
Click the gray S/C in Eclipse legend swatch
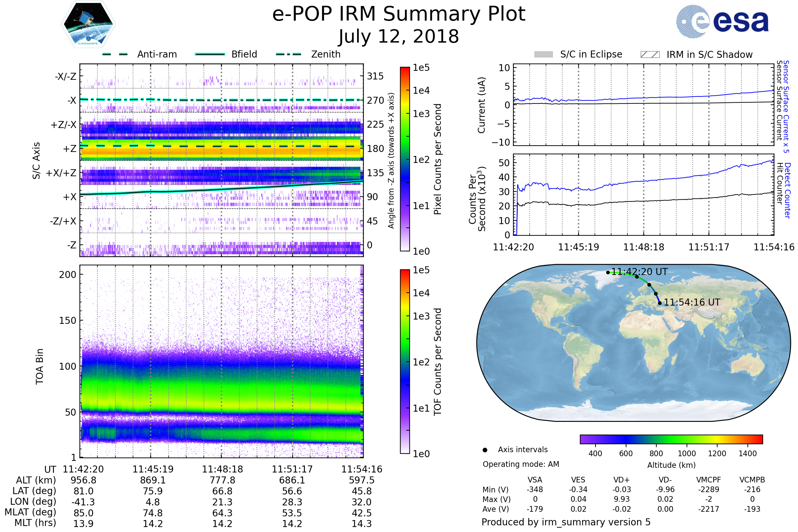(543, 55)
